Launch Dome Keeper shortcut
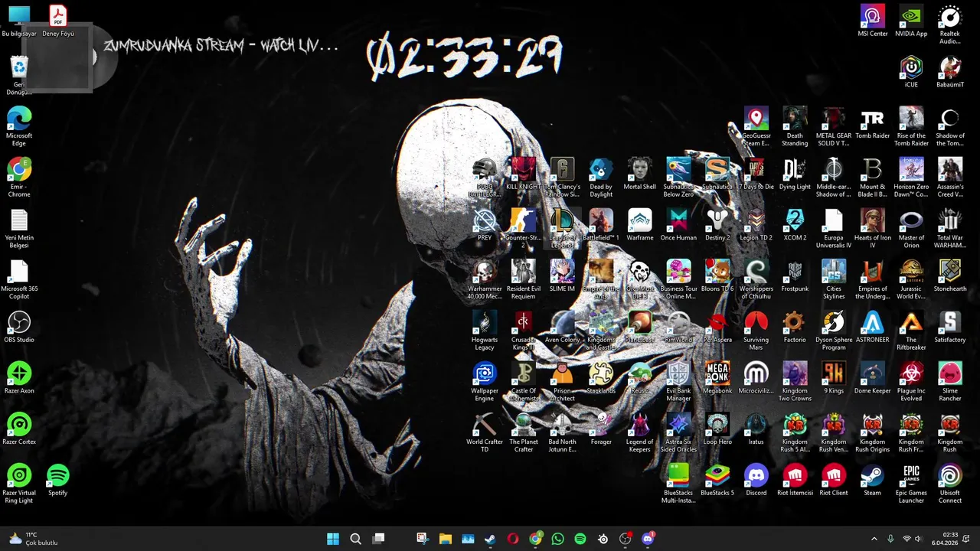Image resolution: width=980 pixels, height=551 pixels. click(x=872, y=378)
